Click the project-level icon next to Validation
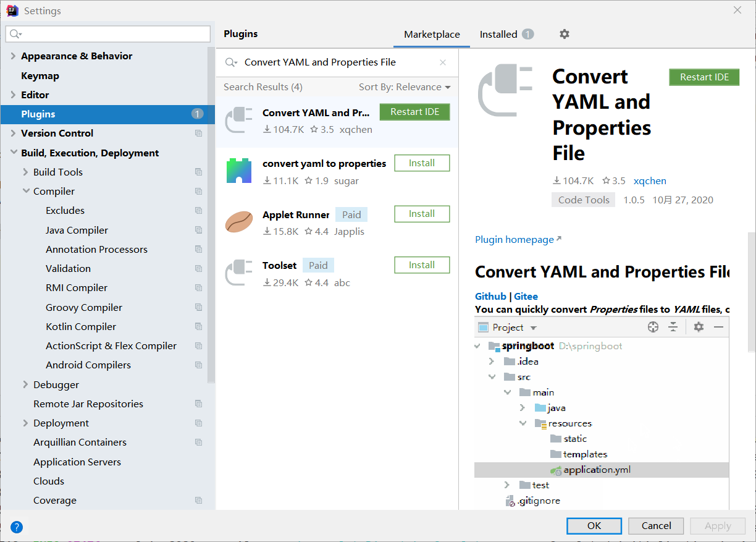Image resolution: width=756 pixels, height=542 pixels. coord(198,268)
